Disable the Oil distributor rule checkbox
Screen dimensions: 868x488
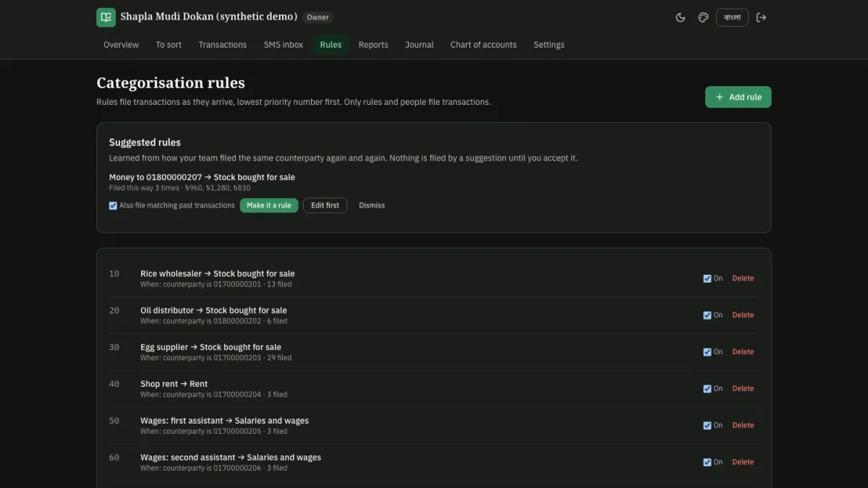click(x=707, y=315)
